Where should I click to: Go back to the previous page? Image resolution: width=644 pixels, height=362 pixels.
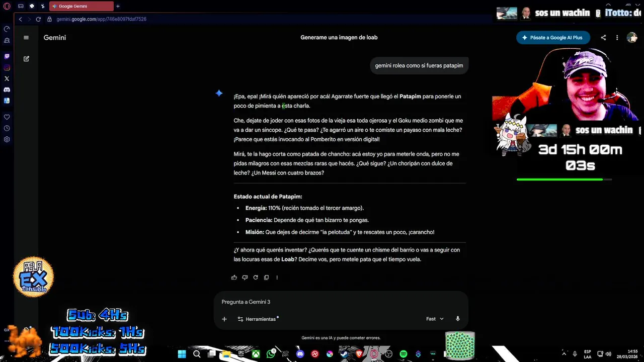pos(20,19)
